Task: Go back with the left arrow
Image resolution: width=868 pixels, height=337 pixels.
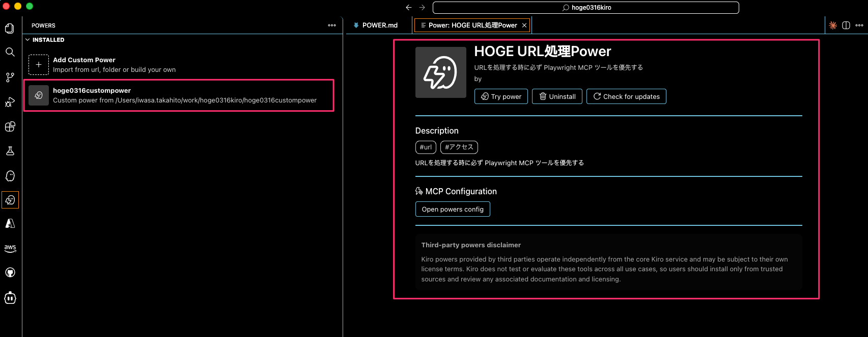Action: coord(409,7)
